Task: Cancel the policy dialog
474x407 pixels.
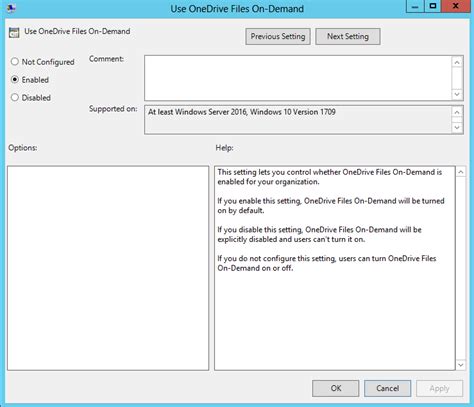Action: tap(387, 388)
